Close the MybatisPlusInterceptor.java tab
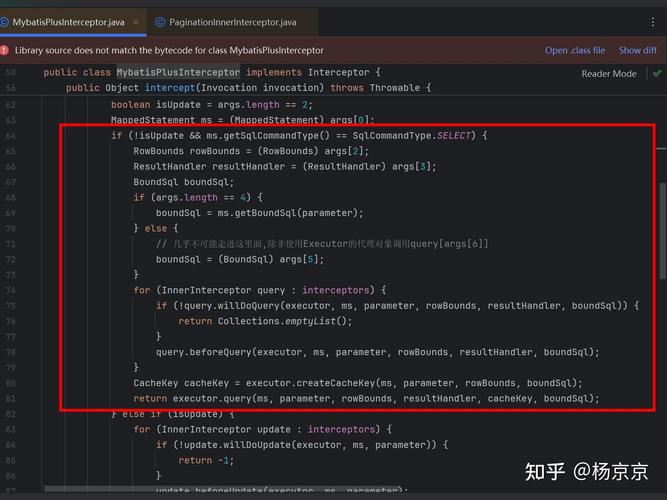 (x=138, y=21)
